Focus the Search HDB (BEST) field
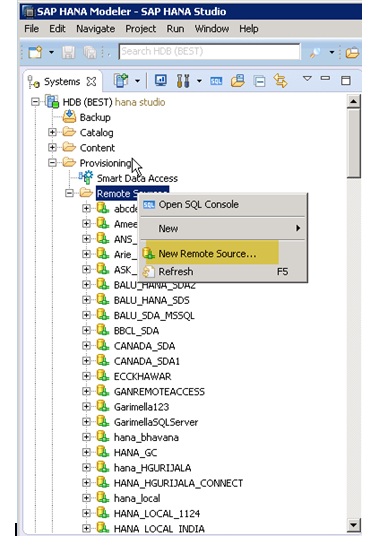 [209, 51]
